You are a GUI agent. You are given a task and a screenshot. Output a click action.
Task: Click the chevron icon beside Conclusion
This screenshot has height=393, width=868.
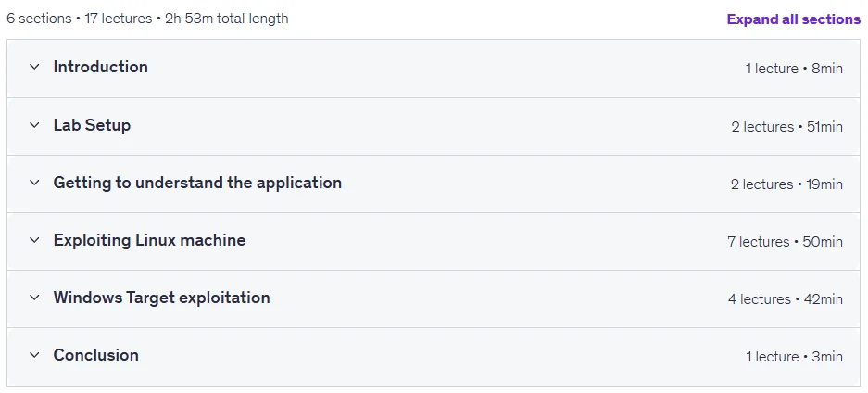[34, 355]
